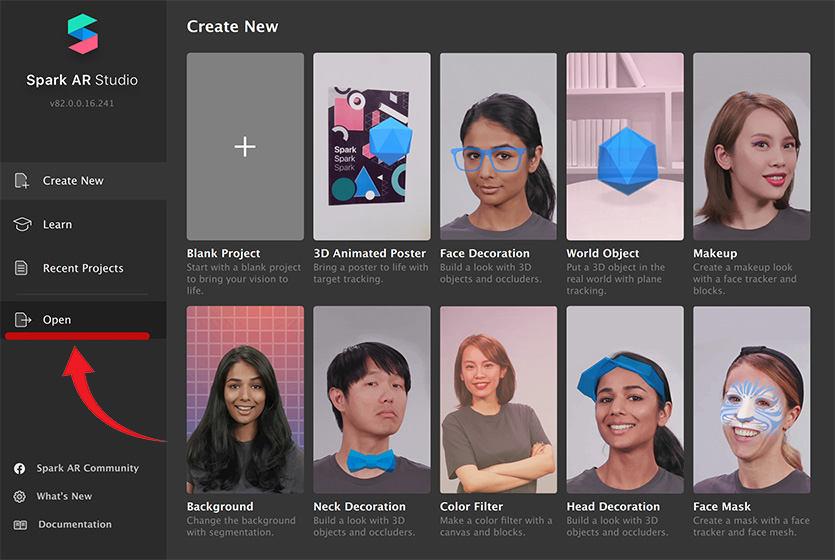Select the Background template thumbnail

[x=245, y=400]
